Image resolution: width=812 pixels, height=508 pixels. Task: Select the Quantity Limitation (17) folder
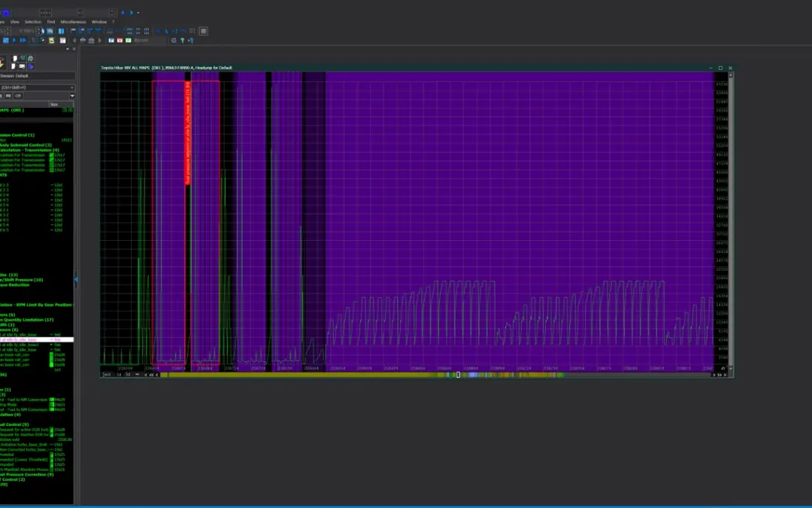click(x=27, y=320)
